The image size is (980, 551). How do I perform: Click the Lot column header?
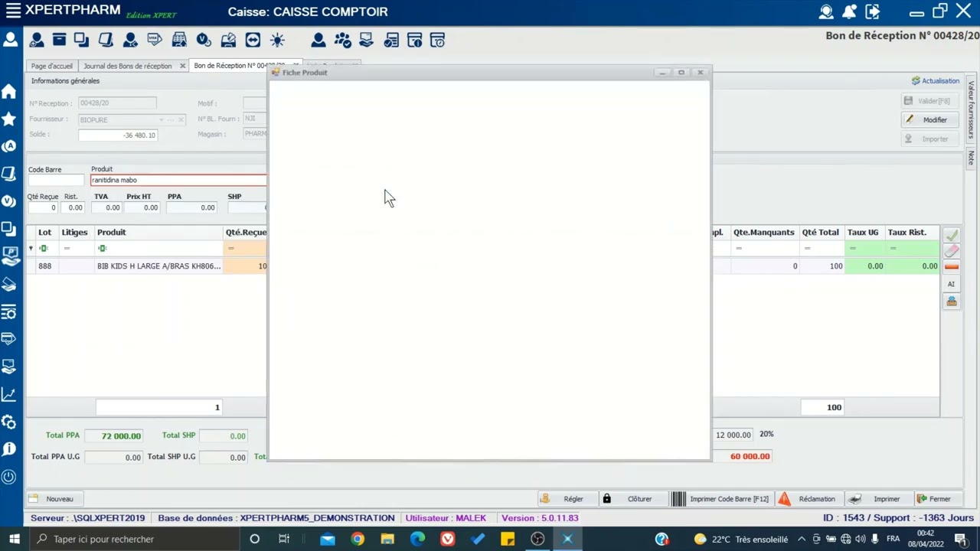(x=45, y=232)
